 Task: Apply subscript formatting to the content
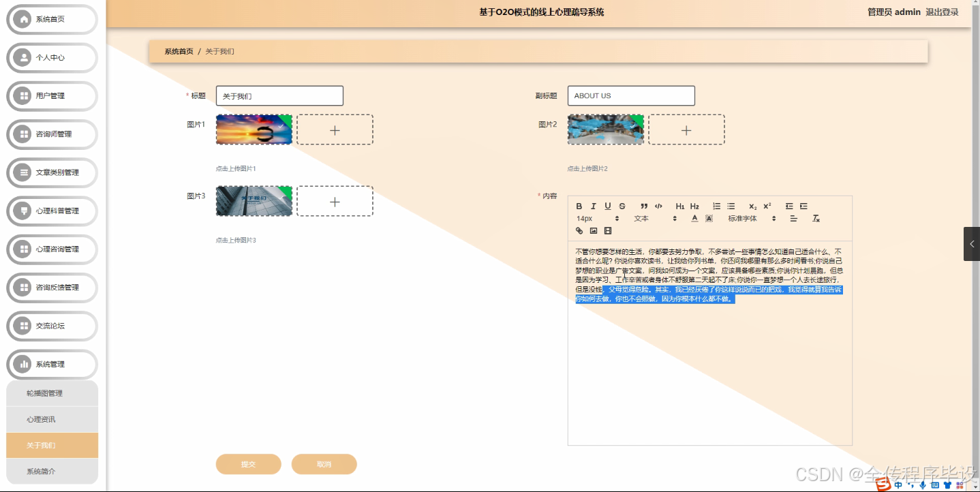(752, 206)
